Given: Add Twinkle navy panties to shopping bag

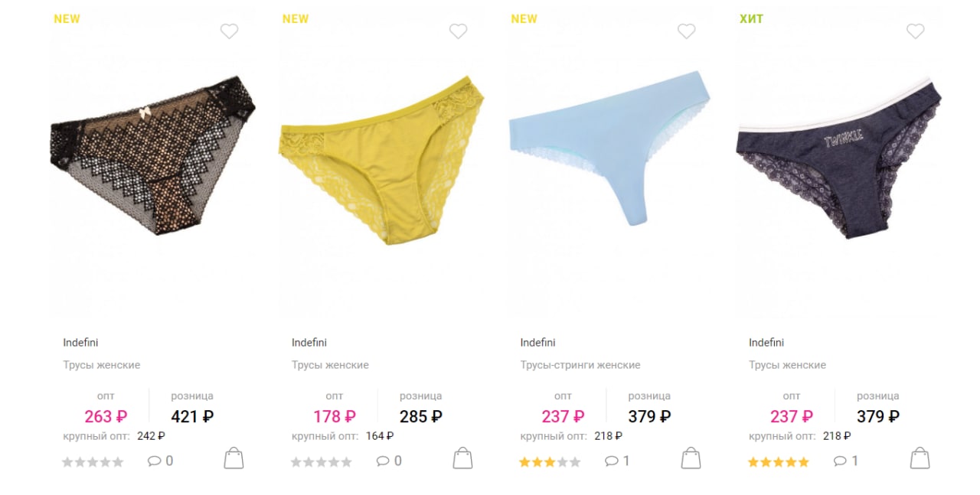Looking at the screenshot, I should tap(920, 458).
